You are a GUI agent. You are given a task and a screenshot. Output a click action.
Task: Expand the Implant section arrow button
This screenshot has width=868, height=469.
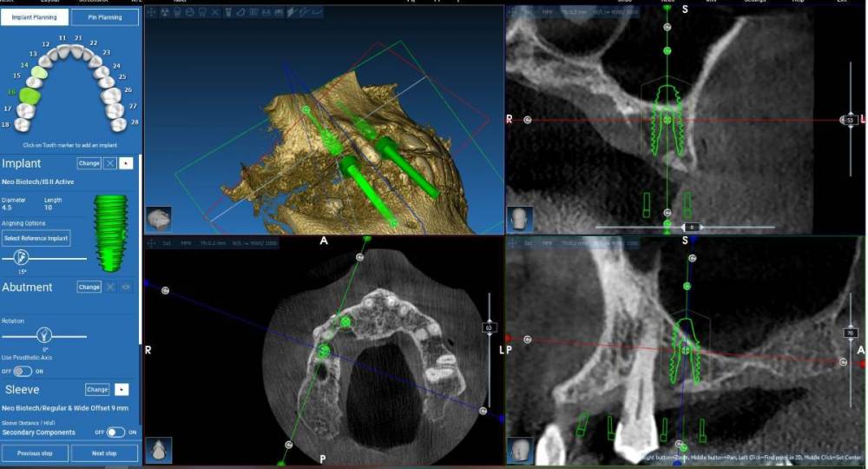coord(126,163)
